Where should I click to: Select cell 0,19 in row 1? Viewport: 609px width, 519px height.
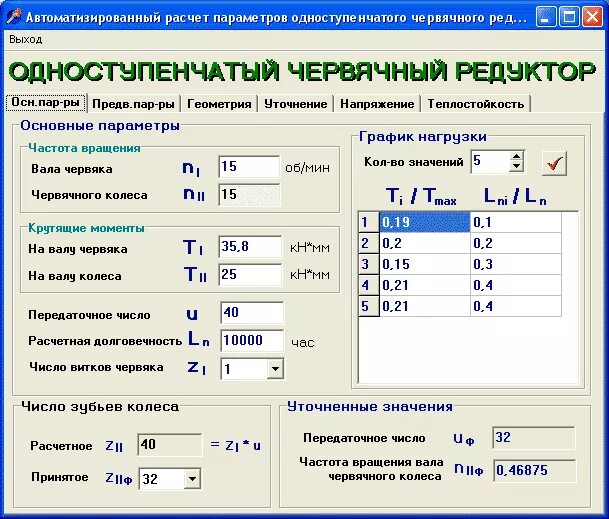pyautogui.click(x=425, y=222)
